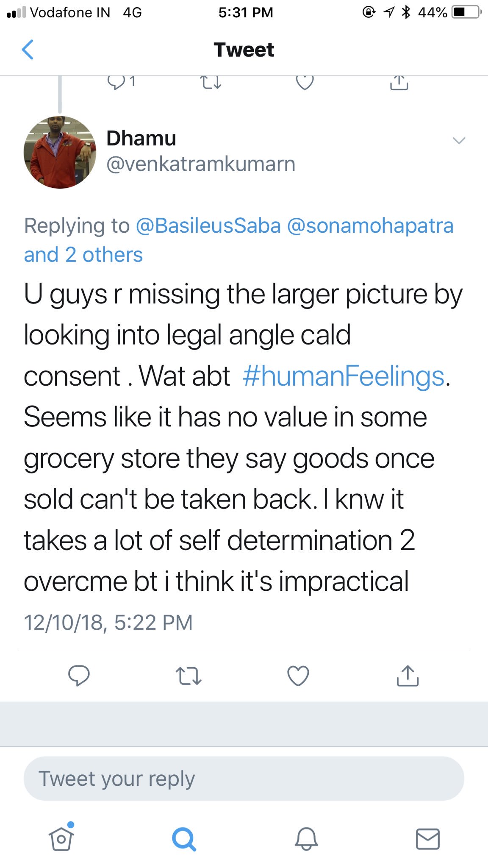Share Dhamu's tweet via share icon
Viewport: 488px width, 868px height.
pos(408,676)
